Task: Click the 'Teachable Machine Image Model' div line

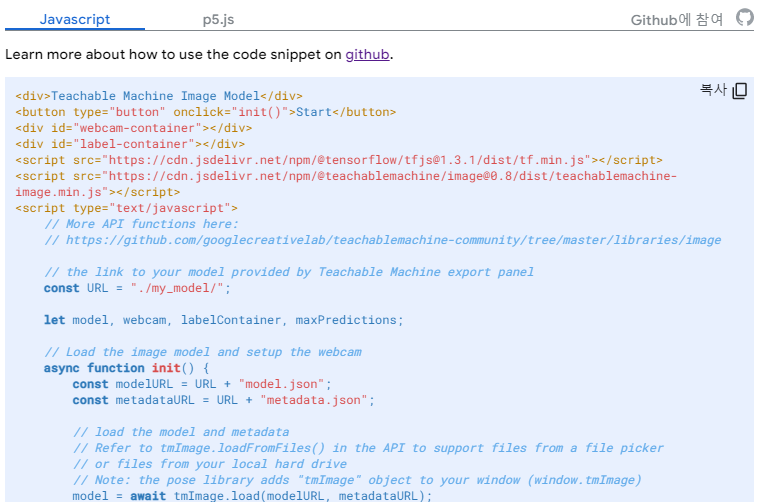Action: click(x=159, y=96)
